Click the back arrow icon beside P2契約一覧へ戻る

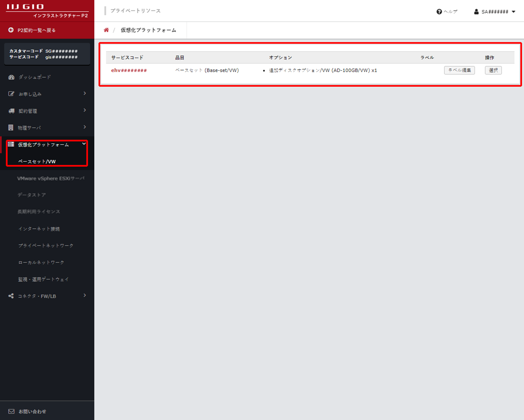coord(11,30)
